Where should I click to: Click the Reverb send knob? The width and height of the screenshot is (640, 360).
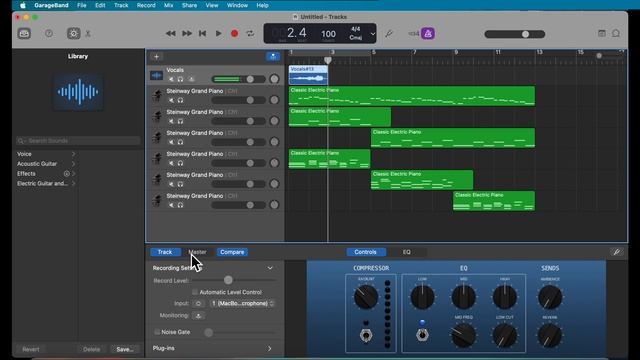click(x=550, y=335)
